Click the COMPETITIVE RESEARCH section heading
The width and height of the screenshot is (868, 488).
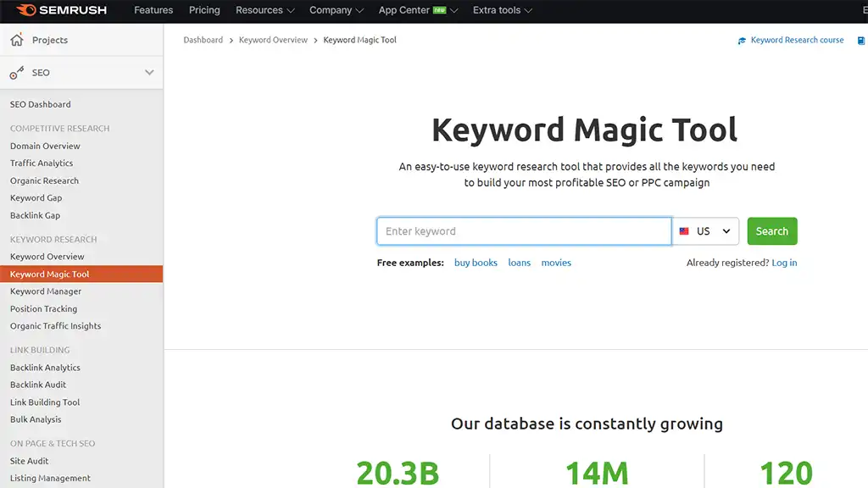pyautogui.click(x=60, y=129)
